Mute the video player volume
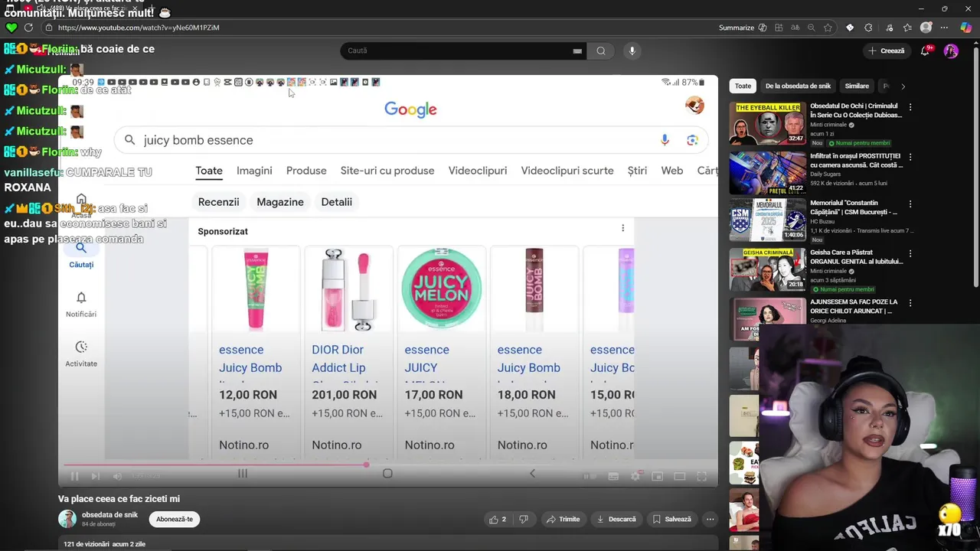 pos(117,476)
